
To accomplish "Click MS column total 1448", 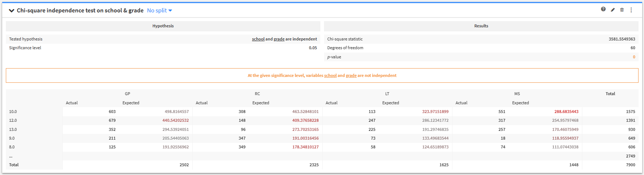I will (x=574, y=165).
